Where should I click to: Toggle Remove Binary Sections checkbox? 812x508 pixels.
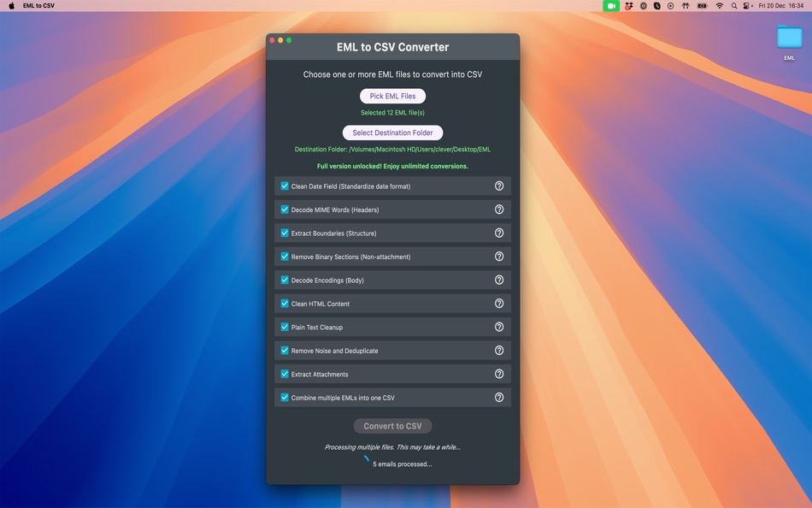click(x=285, y=256)
